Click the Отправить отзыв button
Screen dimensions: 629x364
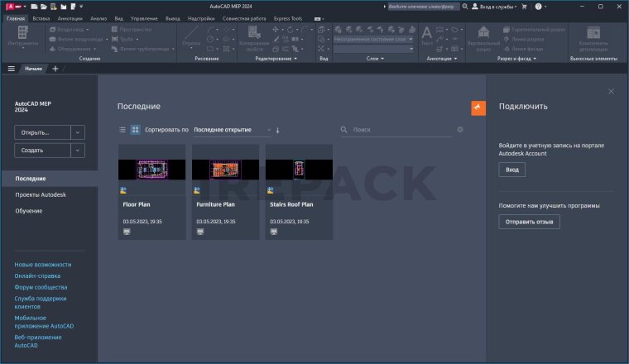pos(529,222)
